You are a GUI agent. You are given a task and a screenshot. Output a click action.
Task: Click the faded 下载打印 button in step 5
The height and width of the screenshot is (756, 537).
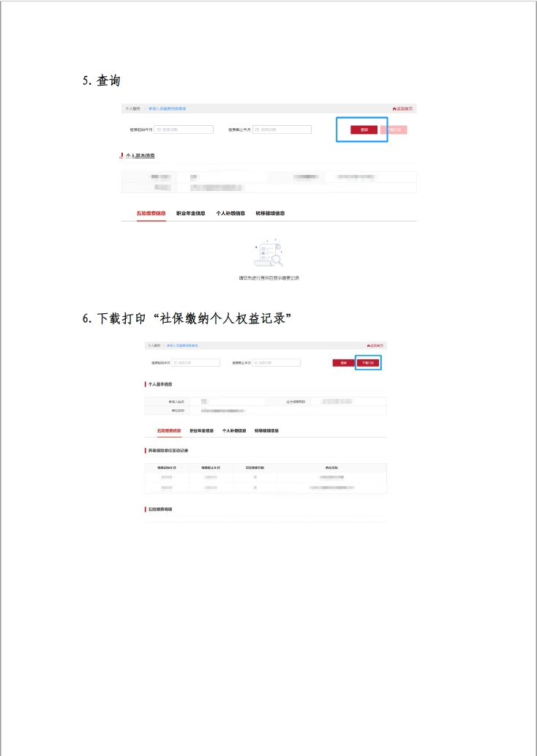point(394,130)
